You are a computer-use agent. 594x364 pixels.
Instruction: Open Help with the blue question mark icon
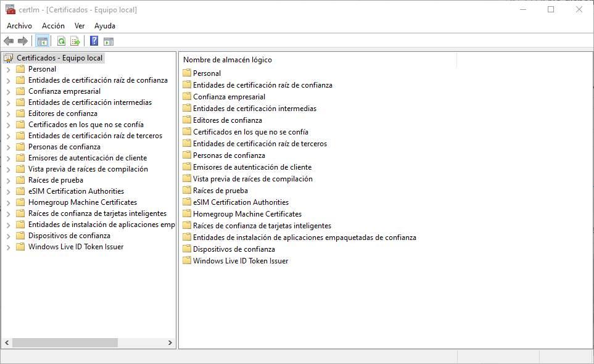pyautogui.click(x=94, y=41)
